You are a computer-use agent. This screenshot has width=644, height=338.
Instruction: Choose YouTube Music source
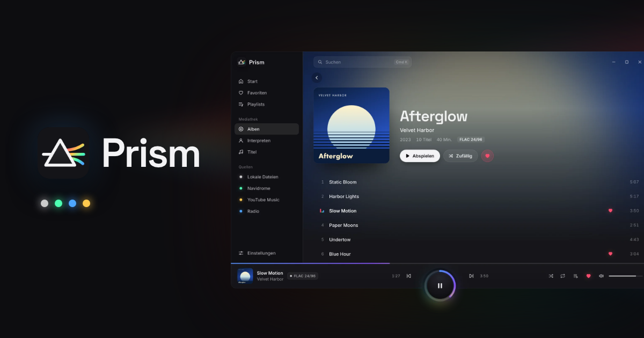click(x=267, y=200)
